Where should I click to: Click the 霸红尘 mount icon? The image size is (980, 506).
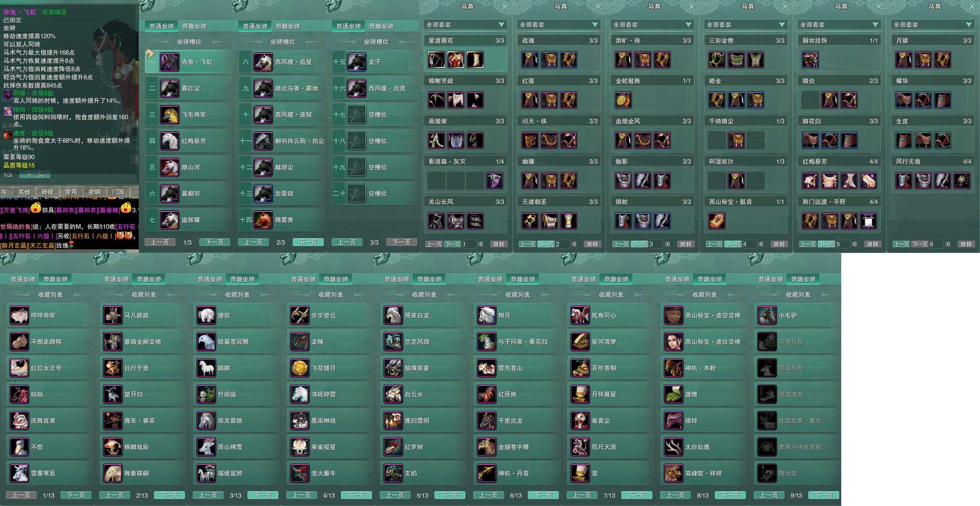[169, 88]
